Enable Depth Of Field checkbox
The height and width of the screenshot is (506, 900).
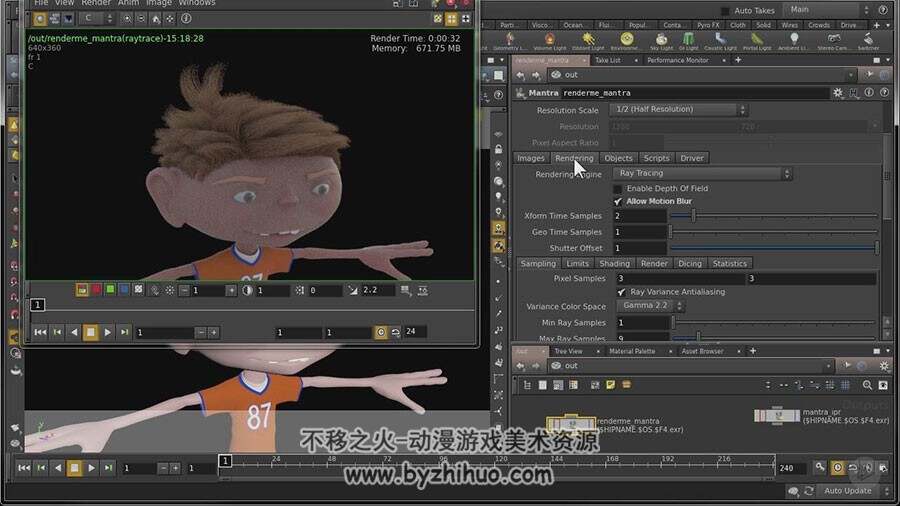point(618,189)
